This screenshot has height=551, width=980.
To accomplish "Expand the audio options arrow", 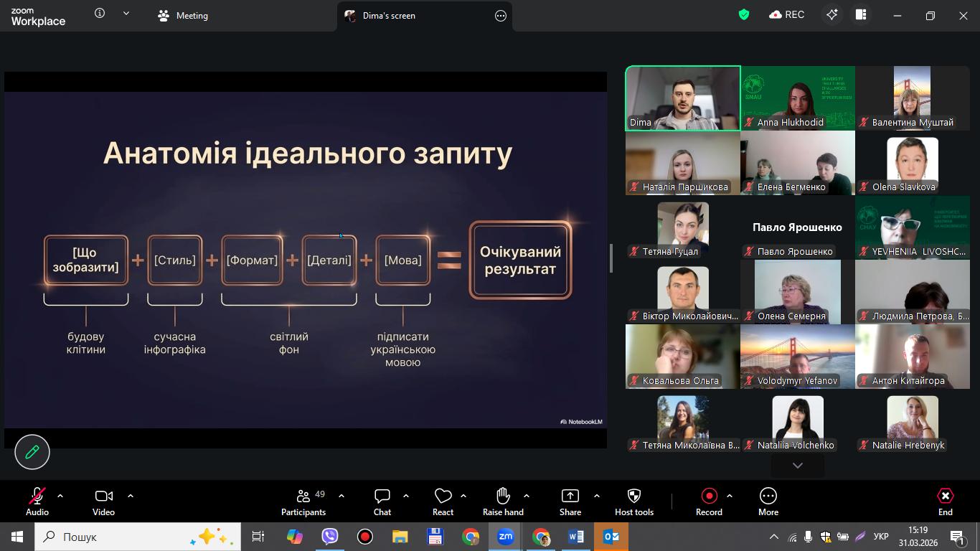I will (x=60, y=496).
